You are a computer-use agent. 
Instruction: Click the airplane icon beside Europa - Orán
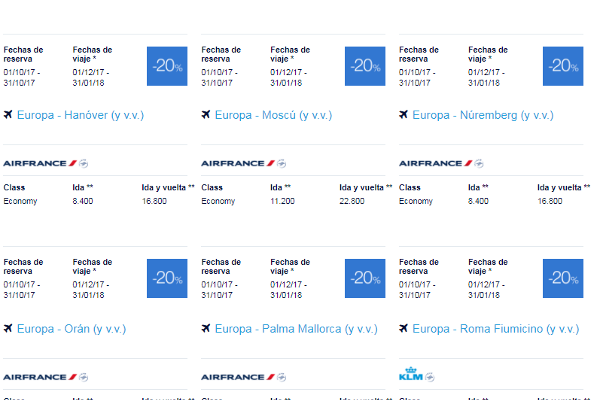click(8, 328)
